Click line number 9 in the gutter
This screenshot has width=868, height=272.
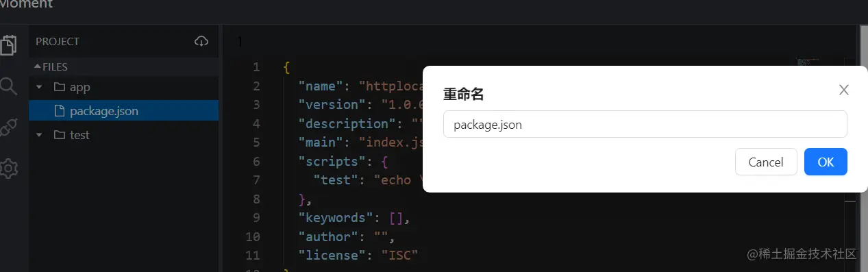(256, 218)
